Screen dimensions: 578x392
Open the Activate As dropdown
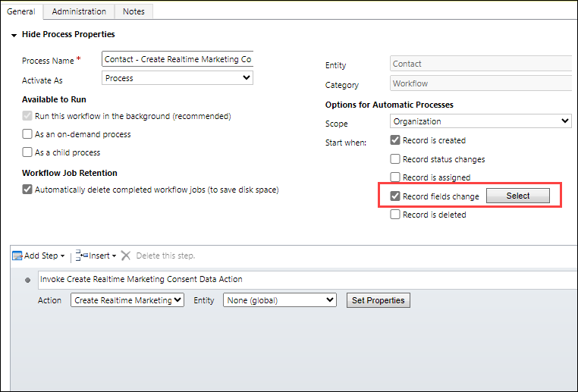tap(177, 78)
